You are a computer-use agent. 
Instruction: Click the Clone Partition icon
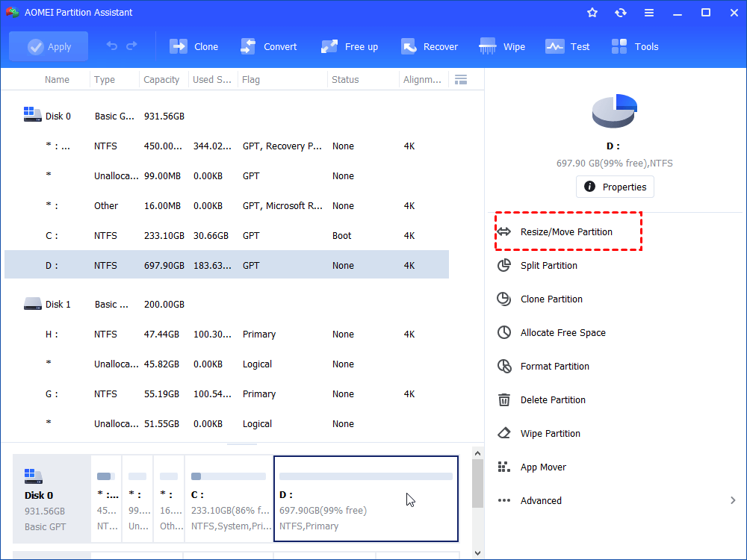(504, 299)
